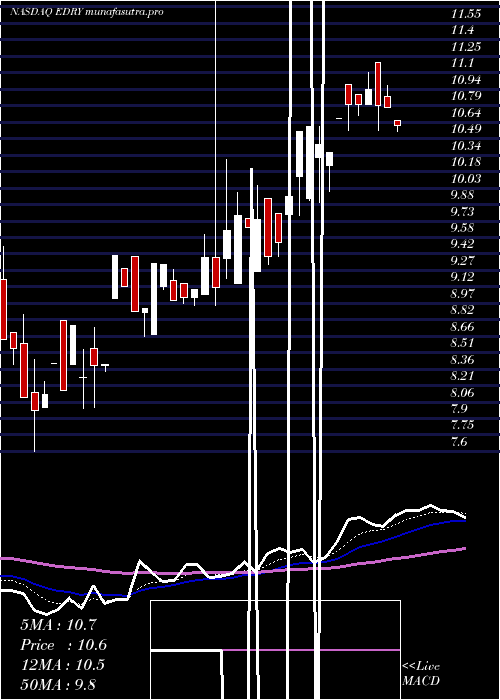Click the 7.75 price axis label
The image size is (500, 700).
click(x=462, y=425)
